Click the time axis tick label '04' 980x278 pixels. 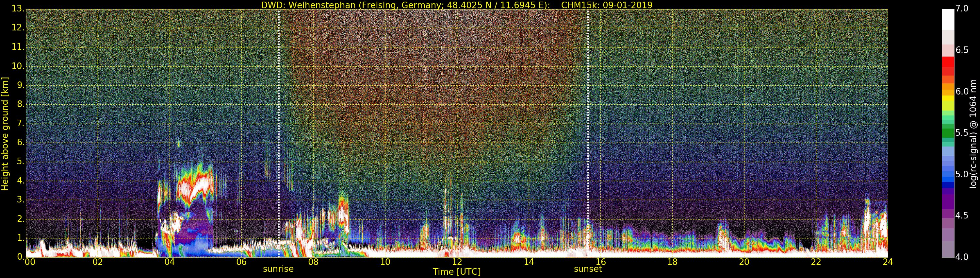click(170, 262)
